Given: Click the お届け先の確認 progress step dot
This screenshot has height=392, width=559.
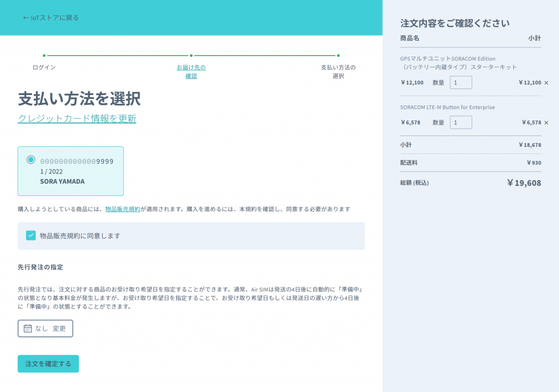Looking at the screenshot, I should click(x=191, y=55).
